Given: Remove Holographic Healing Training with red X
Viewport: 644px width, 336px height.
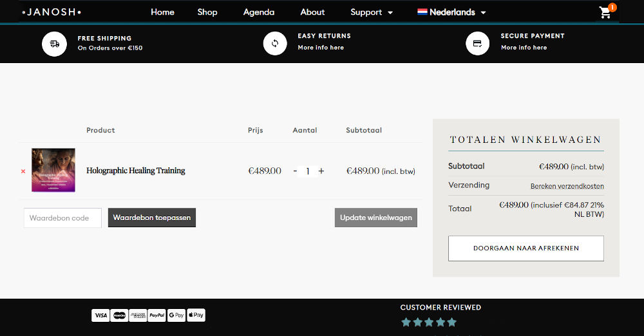Looking at the screenshot, I should [23, 171].
